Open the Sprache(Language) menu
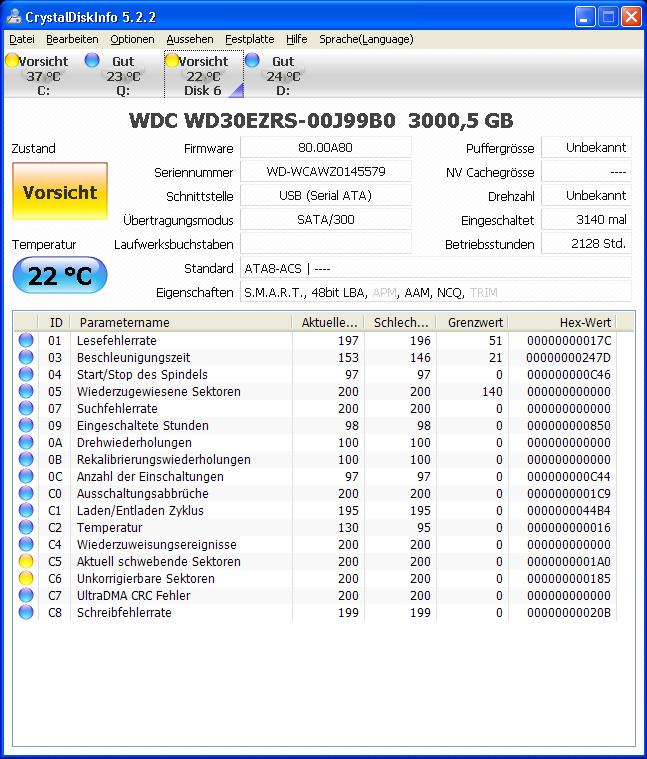 (366, 39)
